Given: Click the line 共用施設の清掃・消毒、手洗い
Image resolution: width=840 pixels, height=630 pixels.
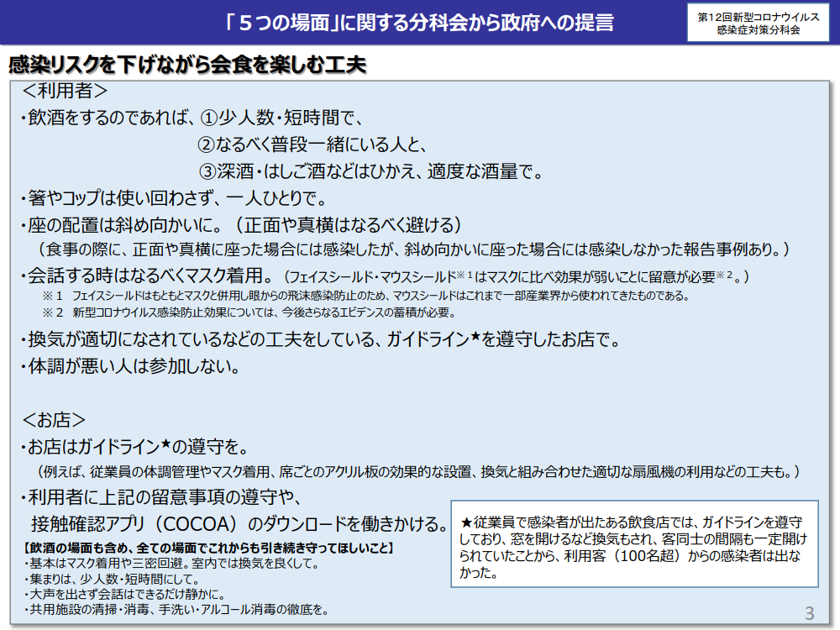Looking at the screenshot, I should (176, 610).
